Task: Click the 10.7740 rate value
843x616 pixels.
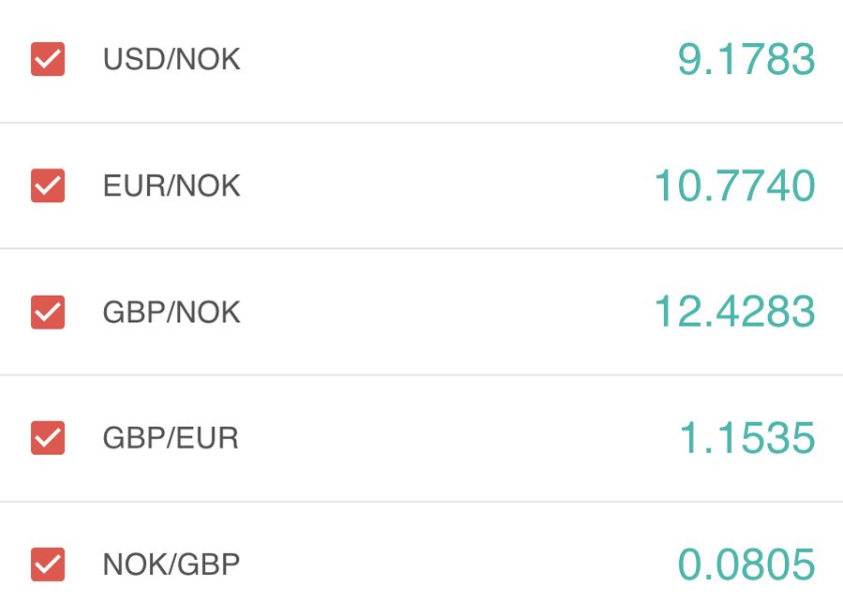Action: coord(735,185)
